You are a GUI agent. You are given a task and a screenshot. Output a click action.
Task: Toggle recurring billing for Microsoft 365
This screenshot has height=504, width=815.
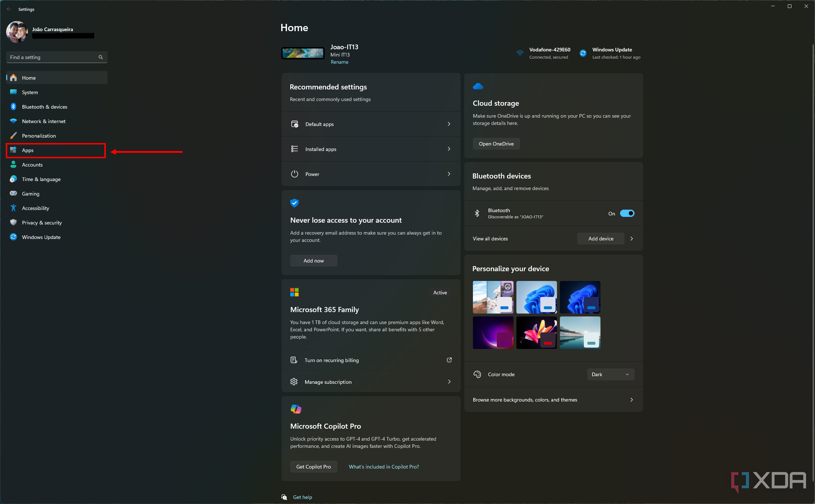click(370, 360)
